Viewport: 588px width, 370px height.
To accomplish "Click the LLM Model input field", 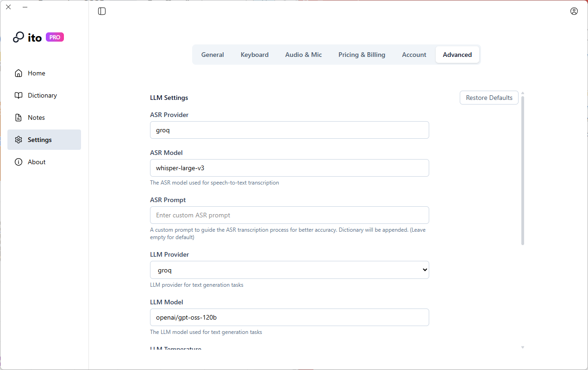I will 289,317.
